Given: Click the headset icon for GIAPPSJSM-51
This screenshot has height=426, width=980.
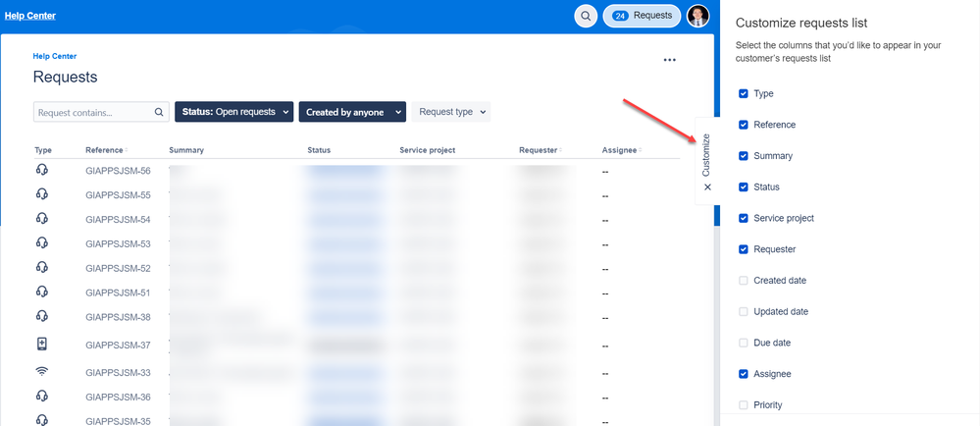Looking at the screenshot, I should point(42,292).
